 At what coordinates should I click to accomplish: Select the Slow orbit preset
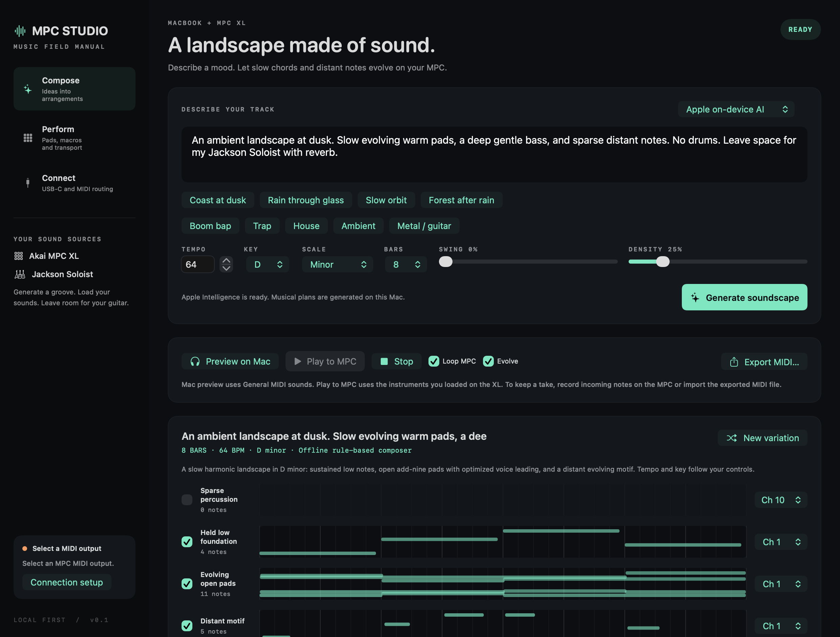[x=386, y=200]
